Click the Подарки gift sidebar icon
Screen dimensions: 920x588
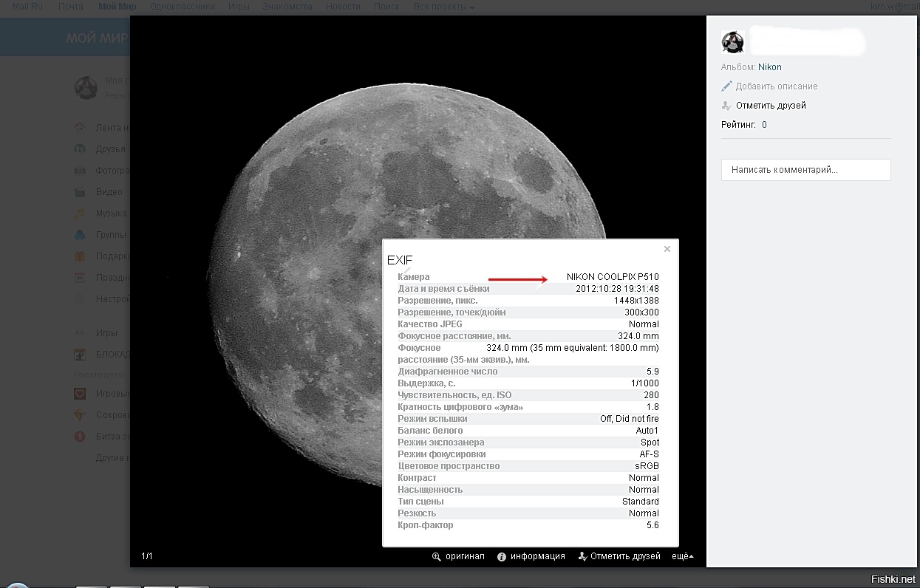coord(80,256)
